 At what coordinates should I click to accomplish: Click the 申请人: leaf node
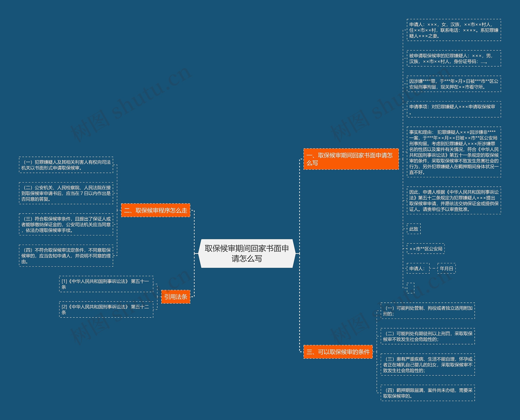(x=418, y=268)
